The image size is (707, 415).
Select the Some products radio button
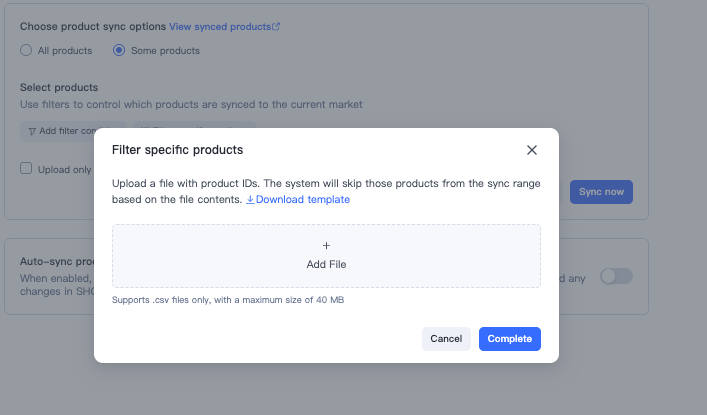point(119,50)
